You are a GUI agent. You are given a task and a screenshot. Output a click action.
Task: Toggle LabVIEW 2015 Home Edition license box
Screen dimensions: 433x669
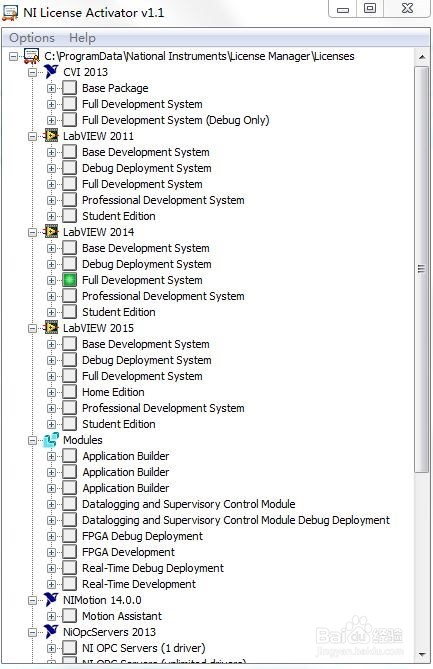click(x=70, y=392)
